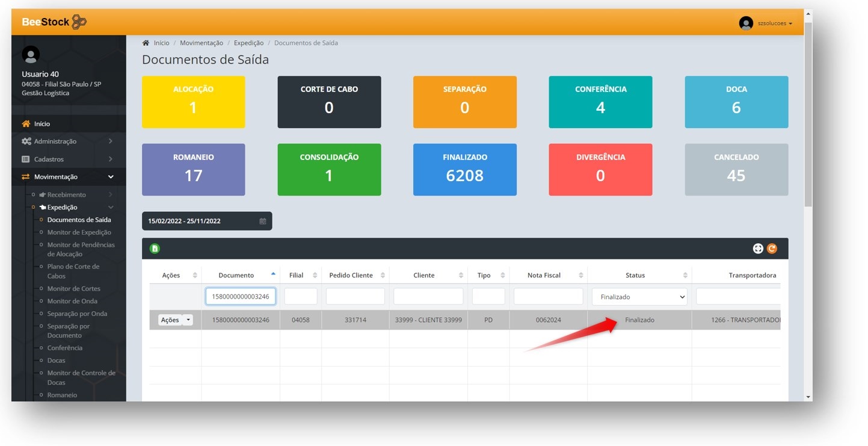This screenshot has height=446, width=868.
Task: Click the orange refresh table icon
Action: pyautogui.click(x=772, y=249)
